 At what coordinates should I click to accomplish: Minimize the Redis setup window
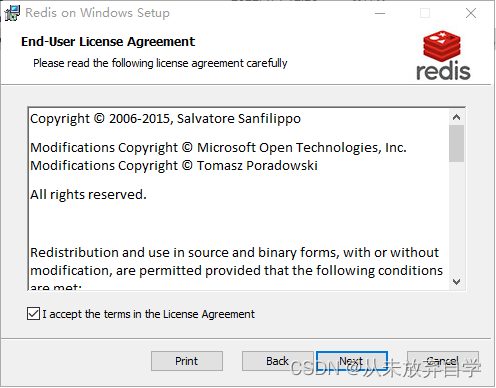coord(380,13)
